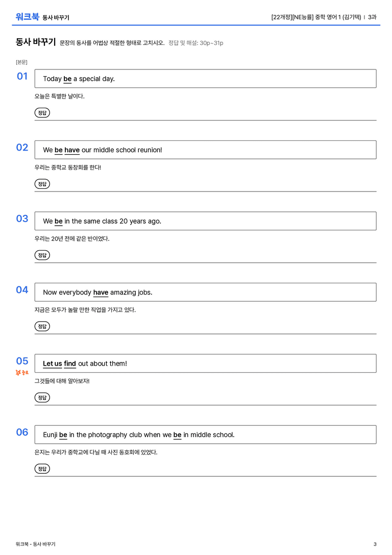Image resolution: width=392 pixels, height=555 pixels.
Task: Click the 정답 badge under question 03
Action: click(42, 255)
